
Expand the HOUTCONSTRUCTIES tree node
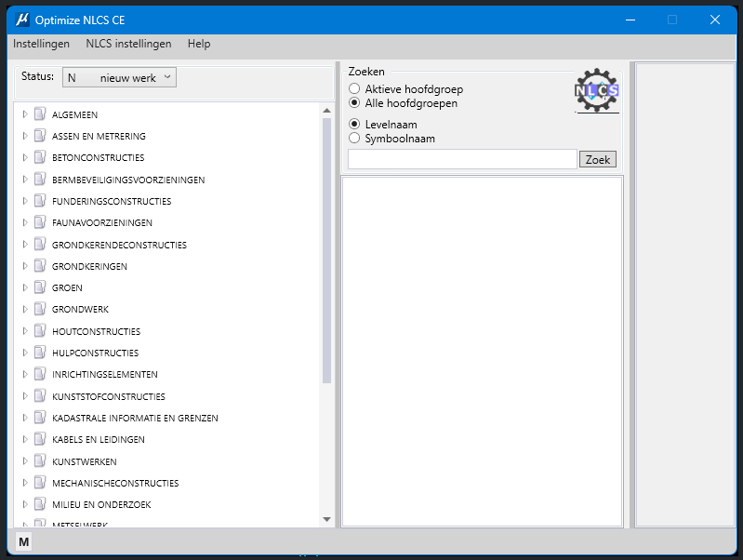coord(25,331)
